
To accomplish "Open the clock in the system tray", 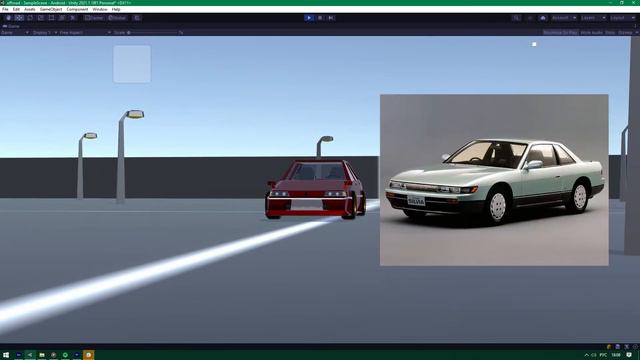I will tap(616, 355).
